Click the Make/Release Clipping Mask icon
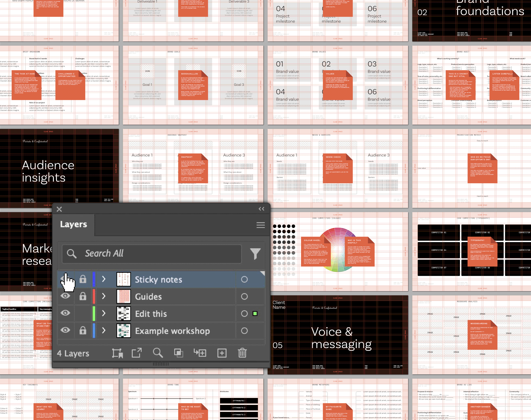Image resolution: width=531 pixels, height=420 pixels. (x=178, y=353)
